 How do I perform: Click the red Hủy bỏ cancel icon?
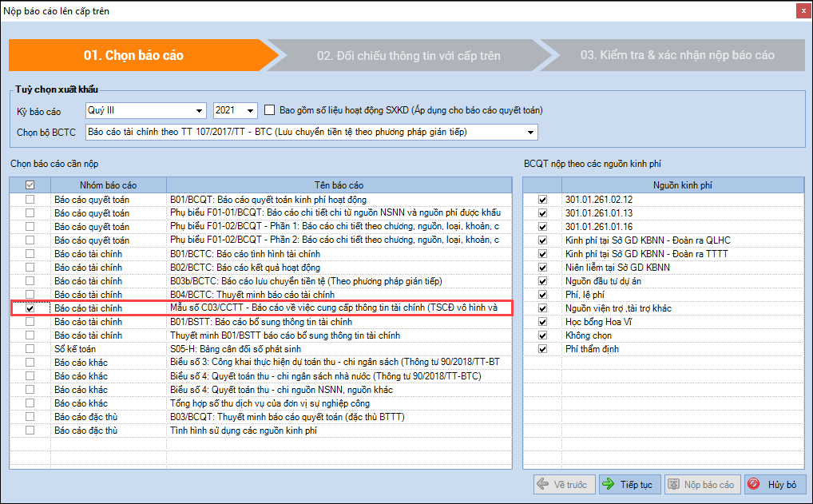click(x=755, y=485)
